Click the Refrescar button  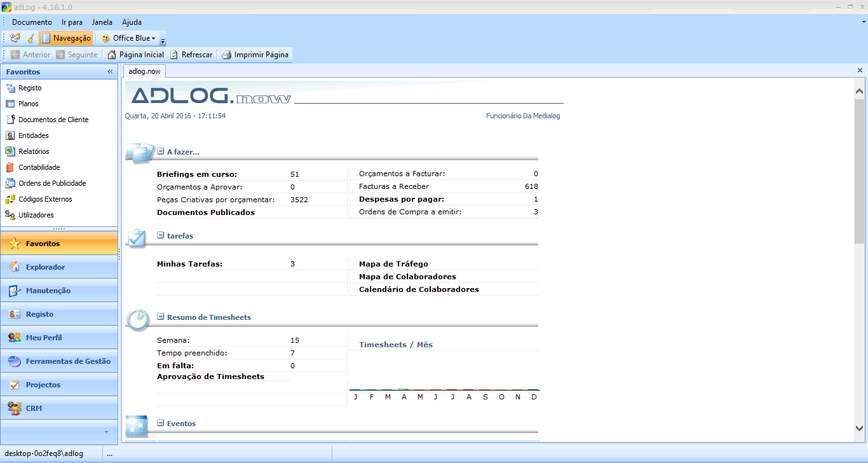(x=191, y=55)
